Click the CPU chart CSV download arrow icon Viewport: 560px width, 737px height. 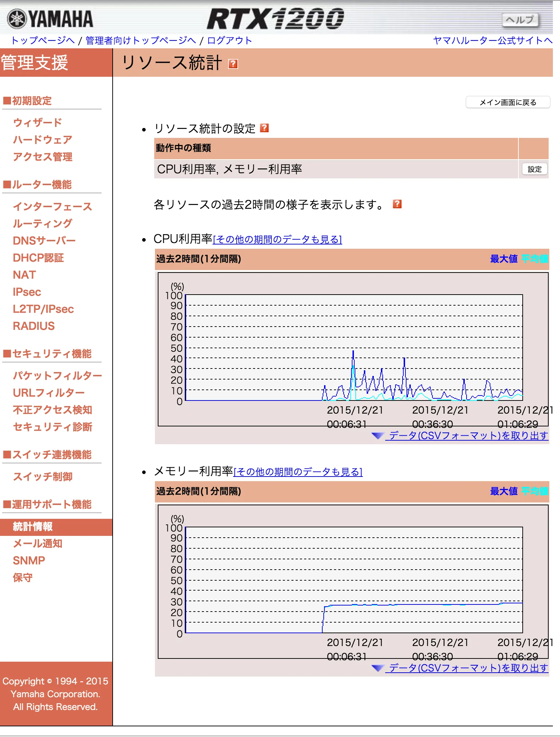click(x=378, y=436)
